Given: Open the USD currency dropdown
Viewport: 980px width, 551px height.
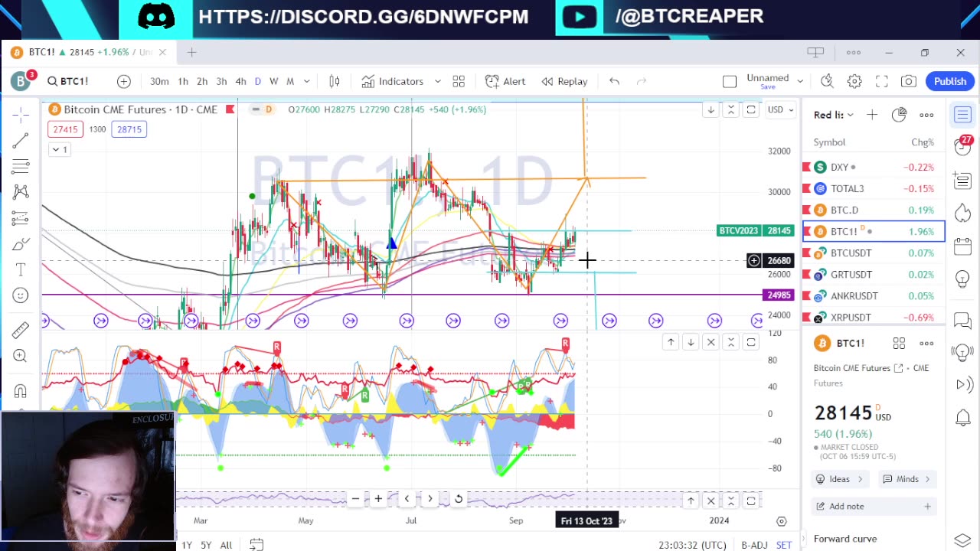Looking at the screenshot, I should [x=781, y=109].
